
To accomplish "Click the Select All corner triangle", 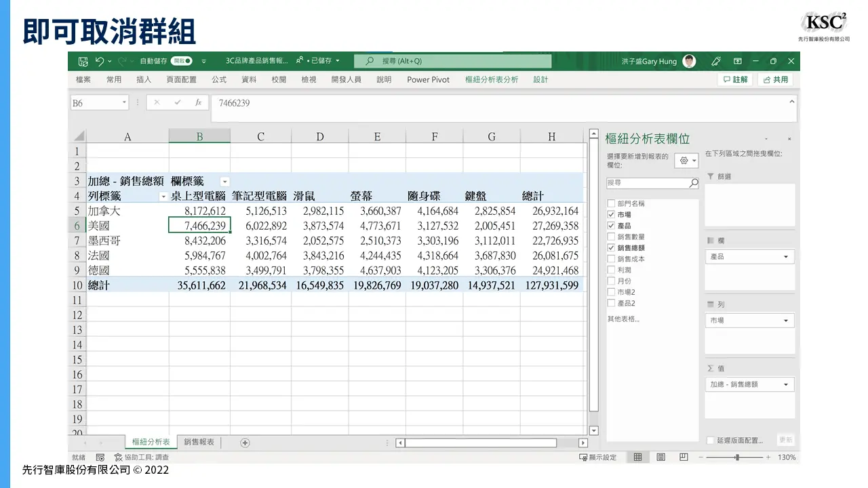I will [78, 136].
